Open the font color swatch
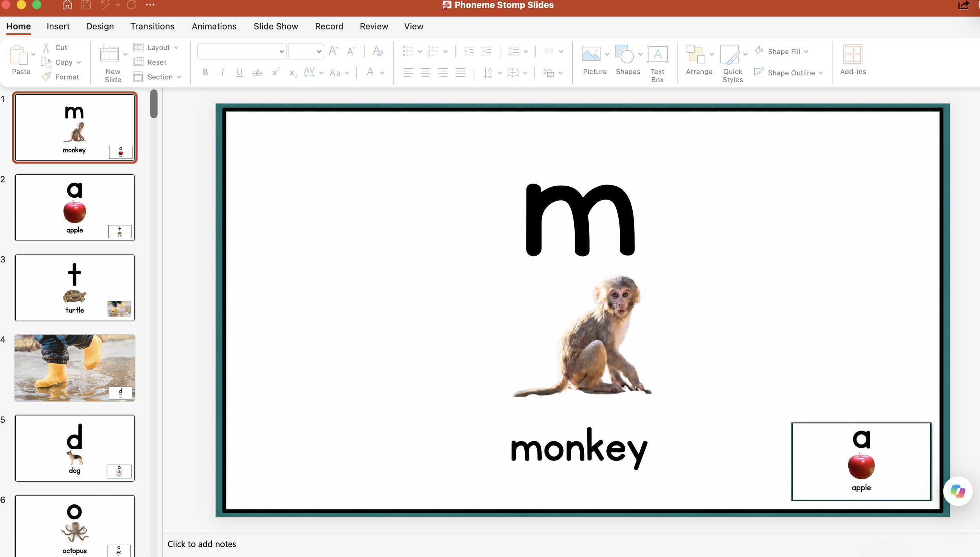 (370, 73)
